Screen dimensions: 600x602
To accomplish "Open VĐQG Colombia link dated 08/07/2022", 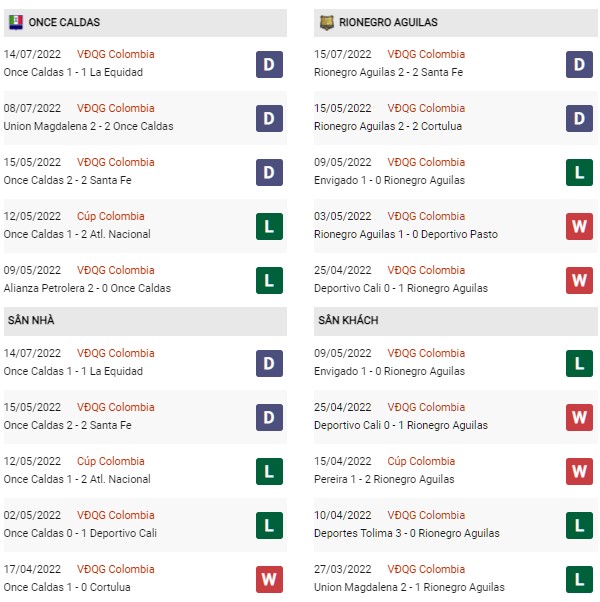I will [x=116, y=108].
